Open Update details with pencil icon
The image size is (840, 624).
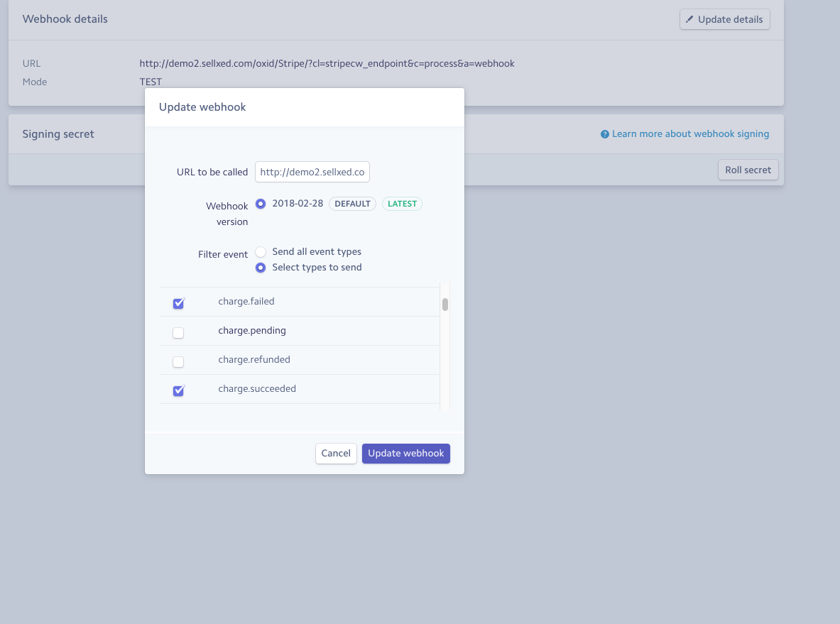pos(725,19)
